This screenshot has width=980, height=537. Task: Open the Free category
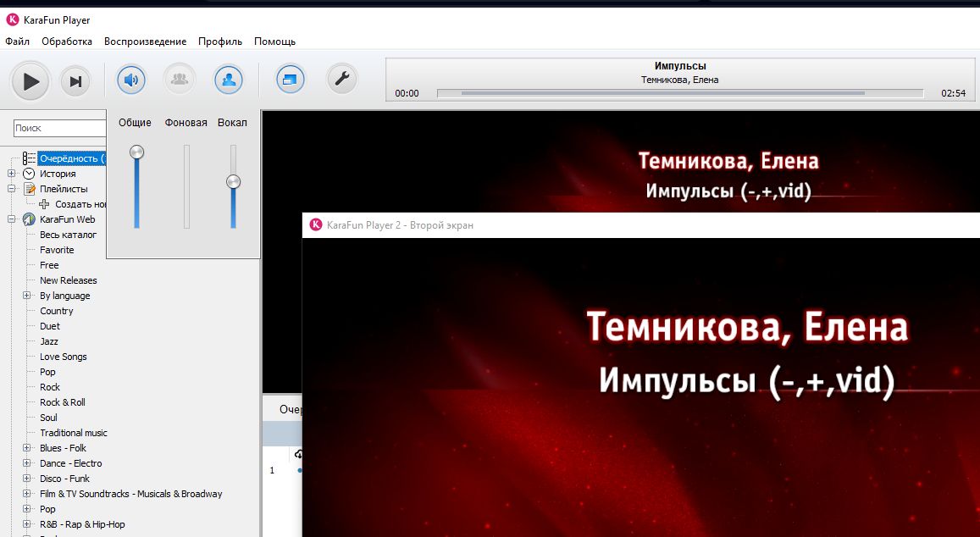tap(49, 265)
